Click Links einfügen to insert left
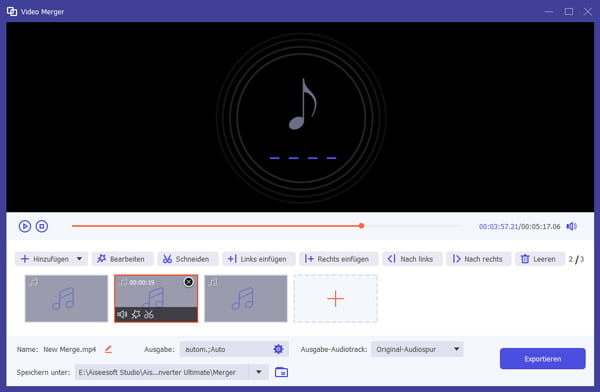Screen dimensions: 600x392 [259, 259]
